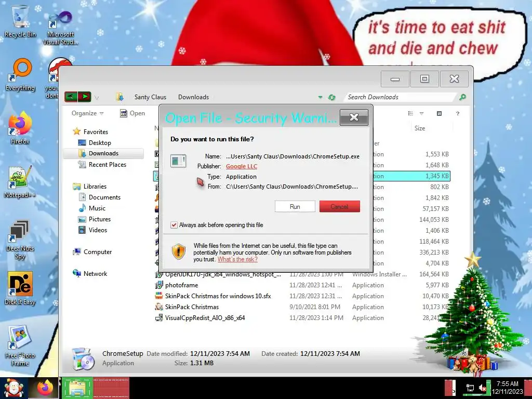The width and height of the screenshot is (532, 399).
Task: Click Cancel in the security warning
Action: pos(340,207)
